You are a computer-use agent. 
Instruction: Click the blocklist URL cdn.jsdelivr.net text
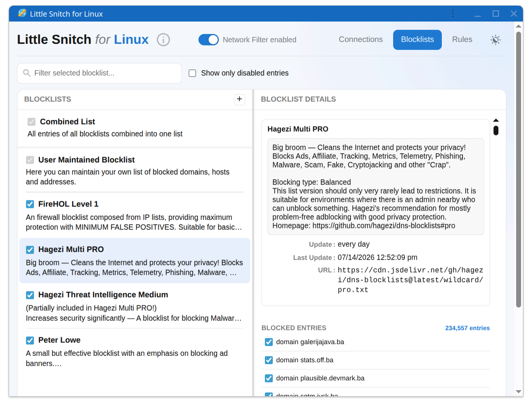click(410, 280)
